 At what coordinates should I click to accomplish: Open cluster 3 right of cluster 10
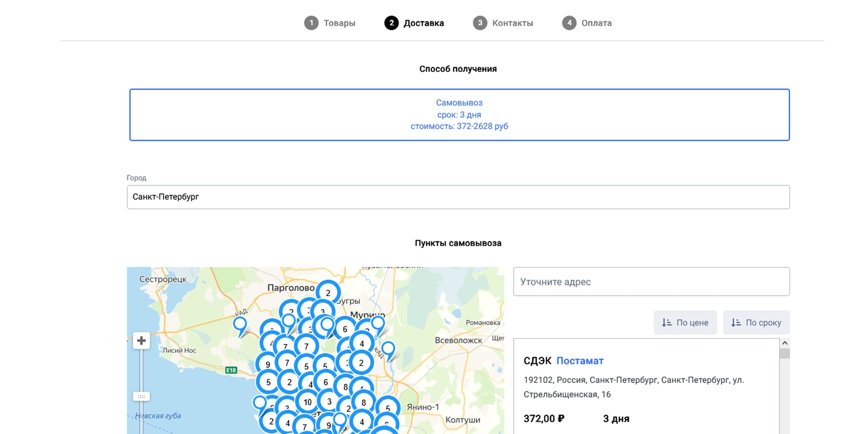(x=329, y=401)
